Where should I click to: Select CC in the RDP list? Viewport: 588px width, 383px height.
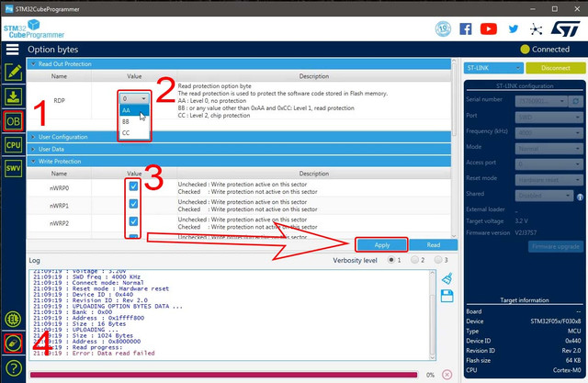click(x=134, y=132)
